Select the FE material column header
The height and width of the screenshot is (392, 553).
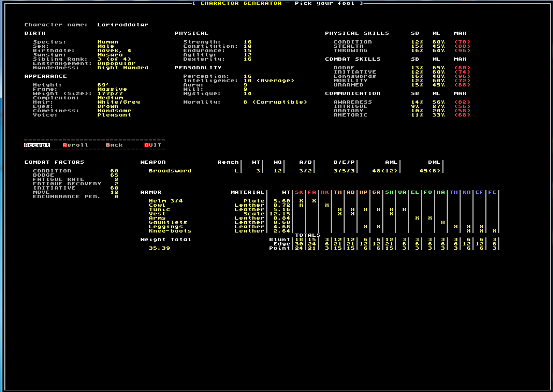coord(492,192)
